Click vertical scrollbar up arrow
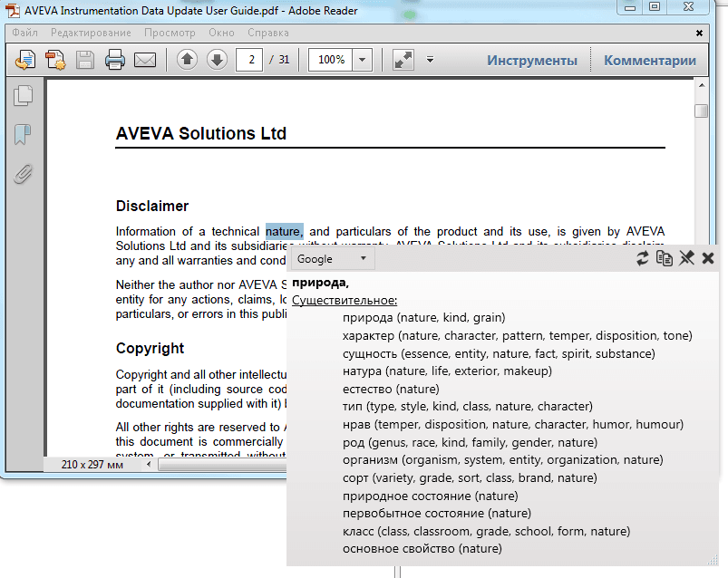This screenshot has width=728, height=578. (702, 85)
